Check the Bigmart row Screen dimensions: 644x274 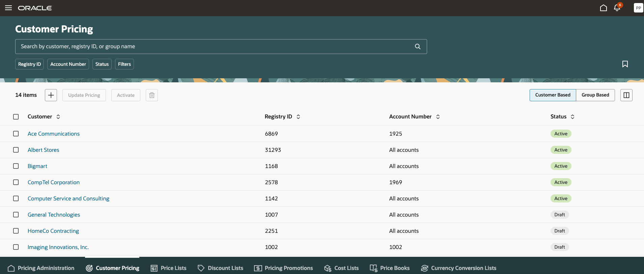(16, 166)
